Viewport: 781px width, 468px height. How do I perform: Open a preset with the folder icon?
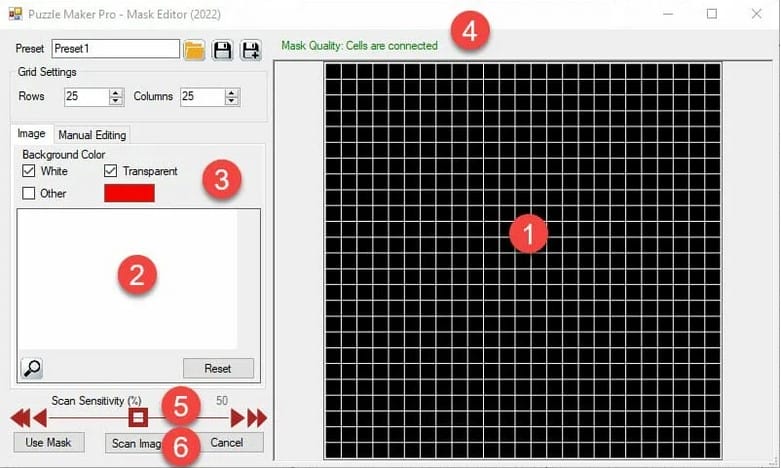point(194,49)
